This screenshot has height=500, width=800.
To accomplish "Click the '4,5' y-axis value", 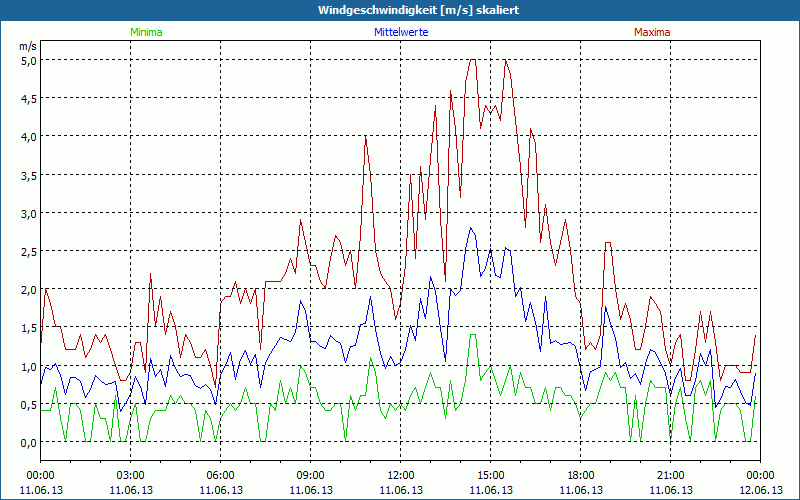I will click(29, 99).
